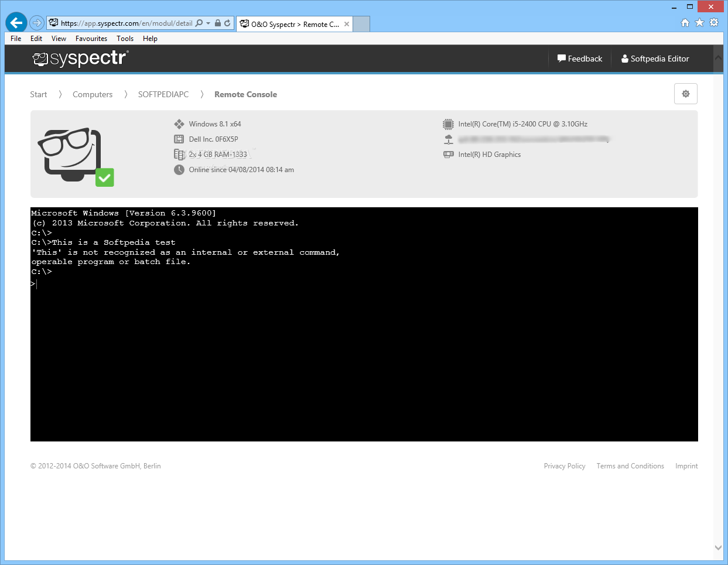Screen dimensions: 728x565
Task: Click the browser forward arrow button
Action: click(37, 23)
